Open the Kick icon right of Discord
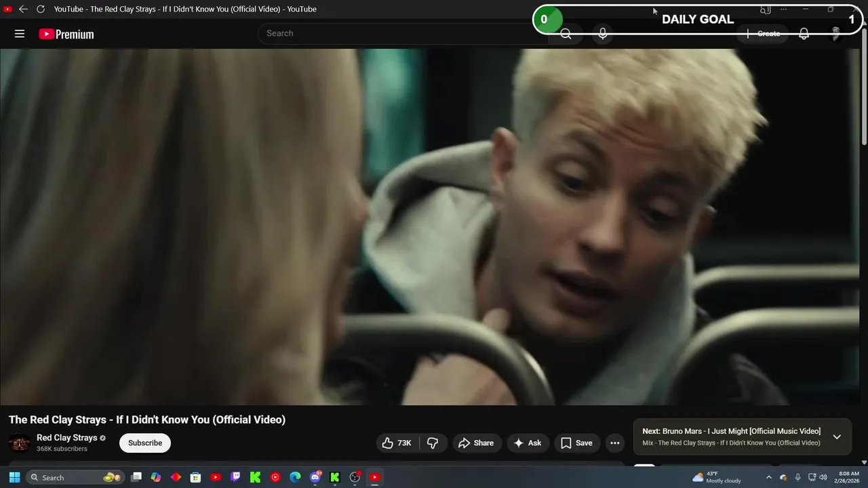868x488 pixels. click(x=335, y=477)
